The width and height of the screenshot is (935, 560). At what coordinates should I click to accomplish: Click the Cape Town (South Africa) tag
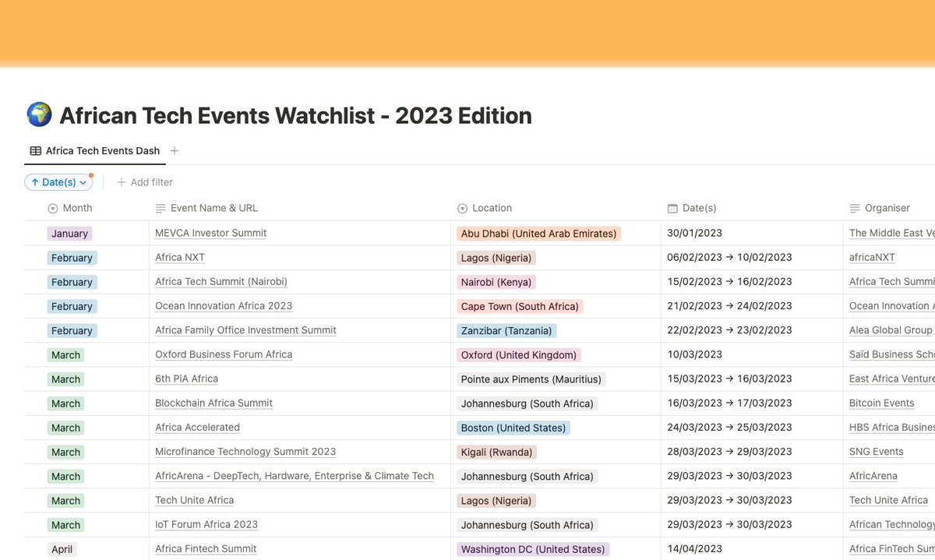point(520,307)
